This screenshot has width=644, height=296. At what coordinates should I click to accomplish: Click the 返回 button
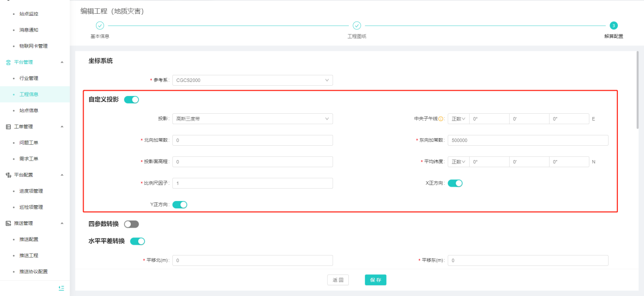click(x=337, y=280)
